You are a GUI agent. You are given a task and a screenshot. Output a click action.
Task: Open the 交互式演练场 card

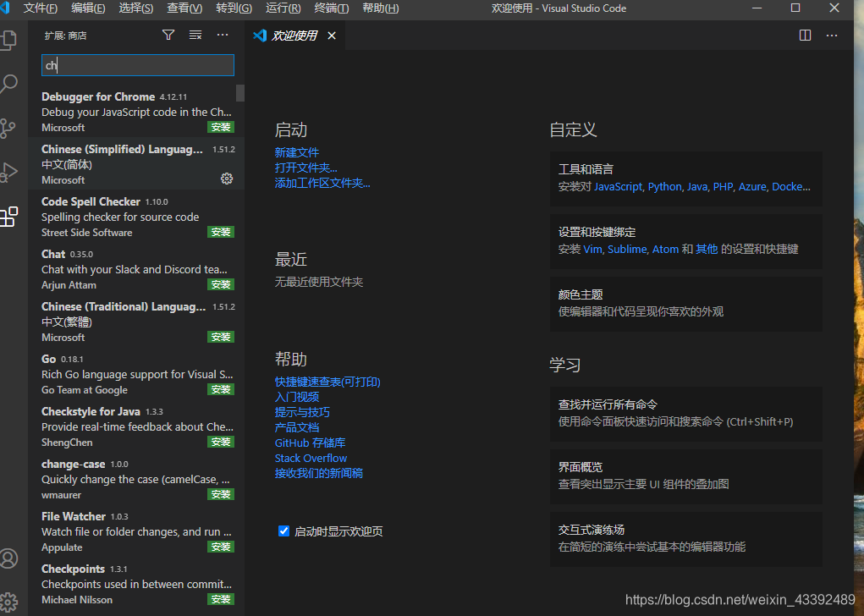[x=686, y=539]
